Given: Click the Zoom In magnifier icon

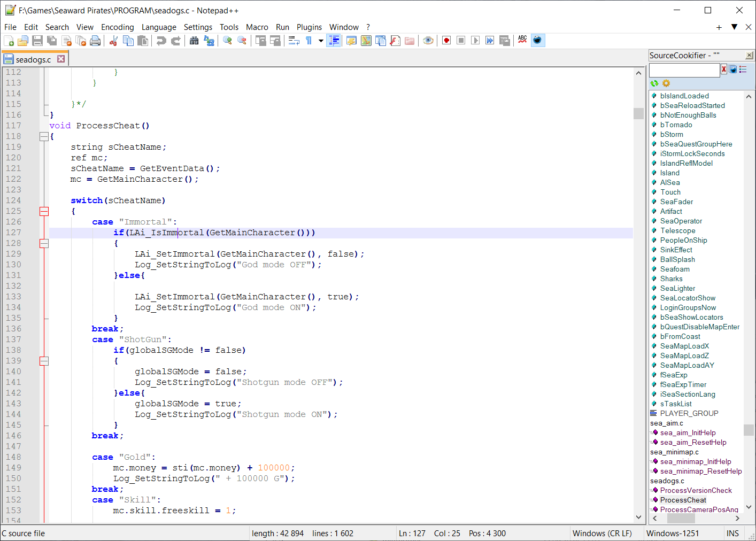Looking at the screenshot, I should 227,41.
